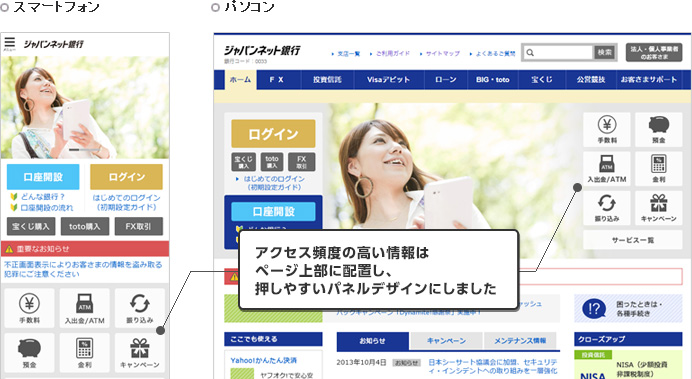Tap the smartphone 口座開設 button
The height and width of the screenshot is (379, 692).
43,177
